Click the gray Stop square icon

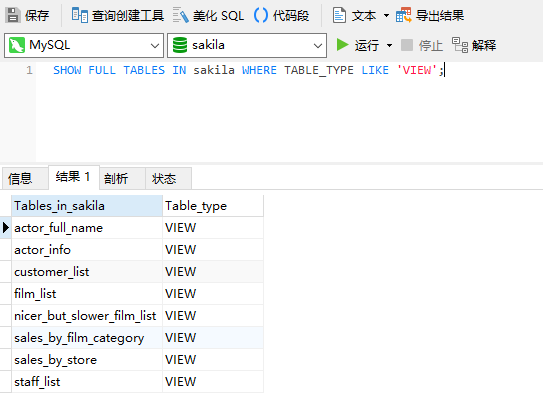(407, 45)
